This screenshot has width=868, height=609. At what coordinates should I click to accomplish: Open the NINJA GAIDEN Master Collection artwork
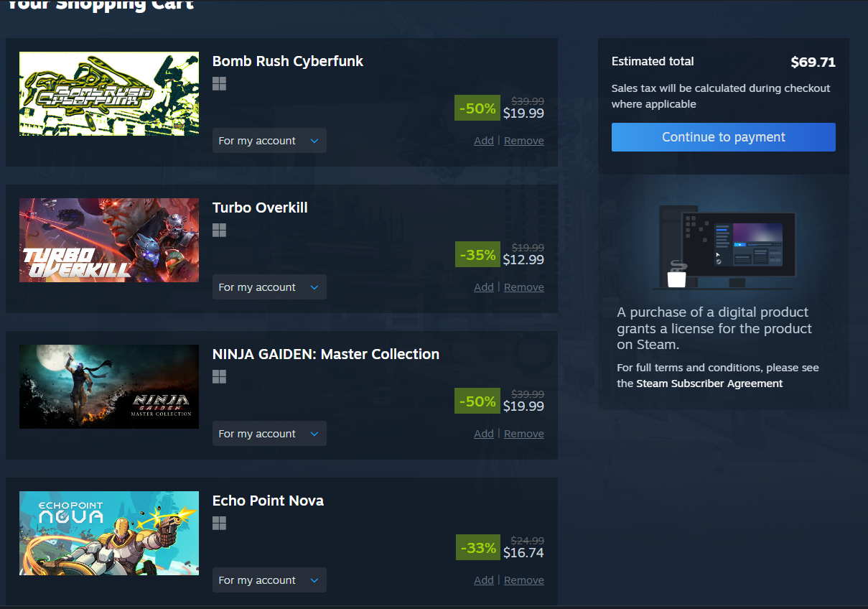[109, 386]
